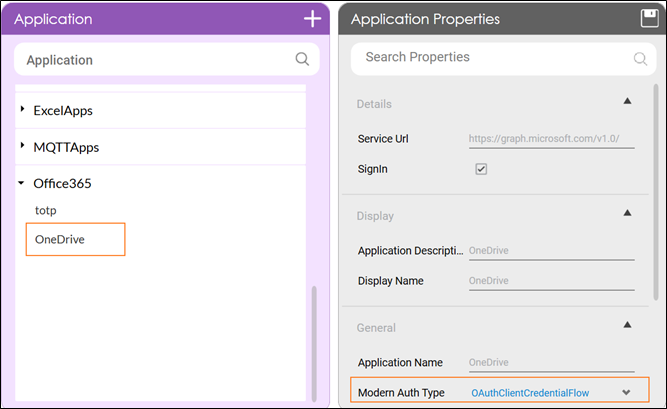Screen dimensions: 667x409
Task: Click the application list vertical scrollbar
Action: [x=313, y=340]
